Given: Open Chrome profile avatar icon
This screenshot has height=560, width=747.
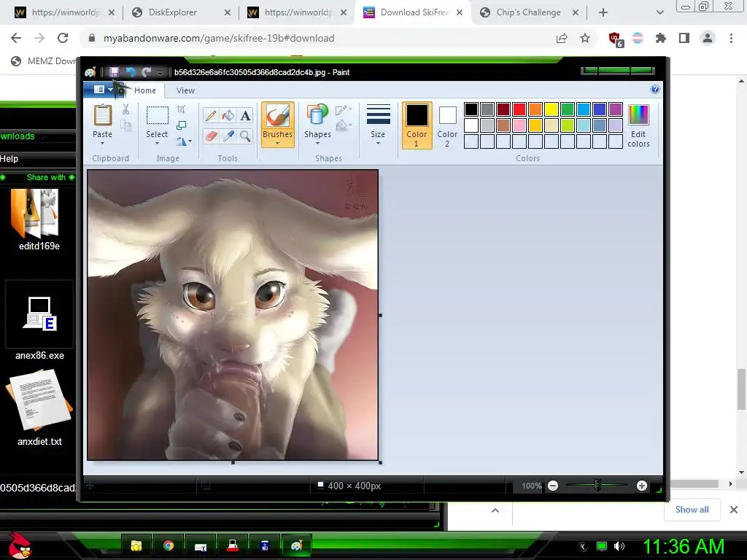Looking at the screenshot, I should coord(708,38).
